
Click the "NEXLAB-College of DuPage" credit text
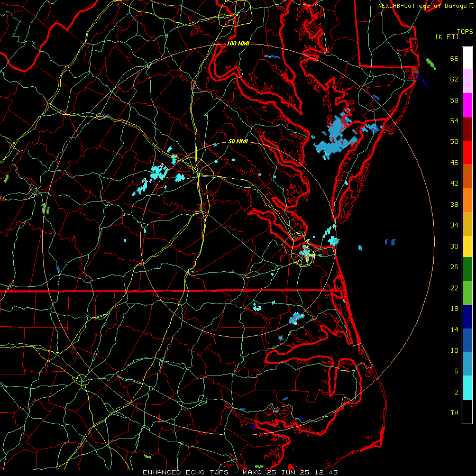pos(422,6)
